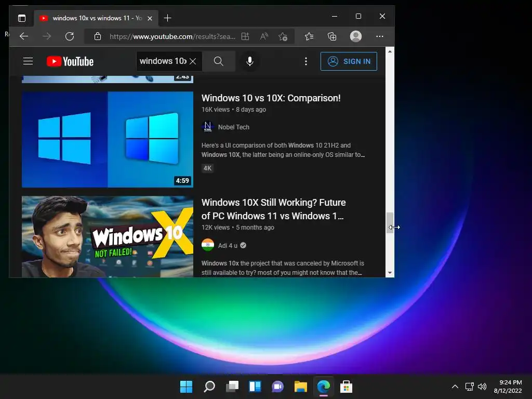Open Windows 10 vs 10X Comparison thumbnail
The image size is (532, 399).
click(108, 139)
